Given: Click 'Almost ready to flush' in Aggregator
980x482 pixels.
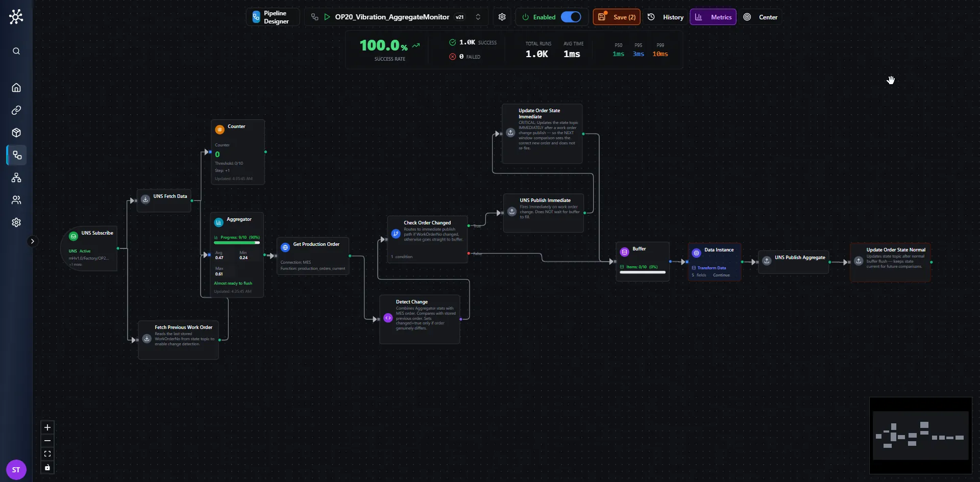Looking at the screenshot, I should tap(233, 283).
